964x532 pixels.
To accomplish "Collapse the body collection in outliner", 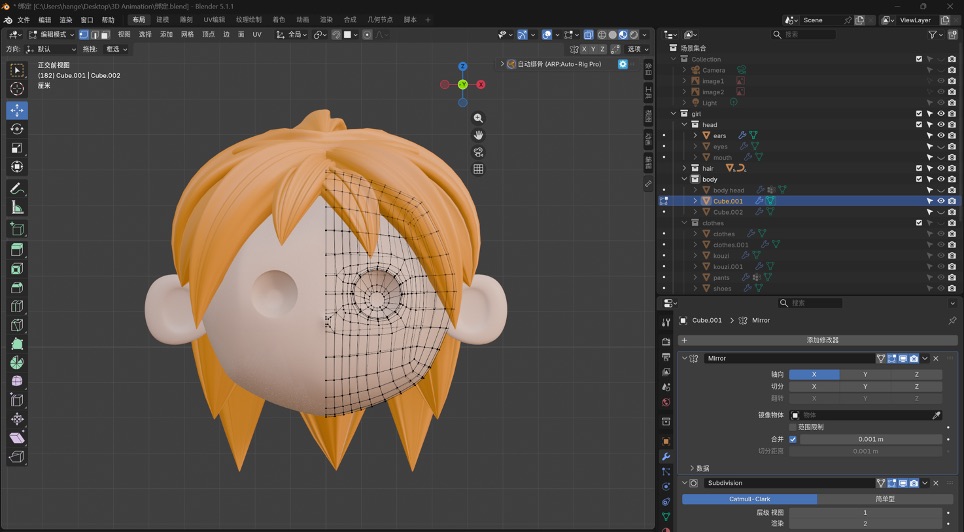I will 684,179.
